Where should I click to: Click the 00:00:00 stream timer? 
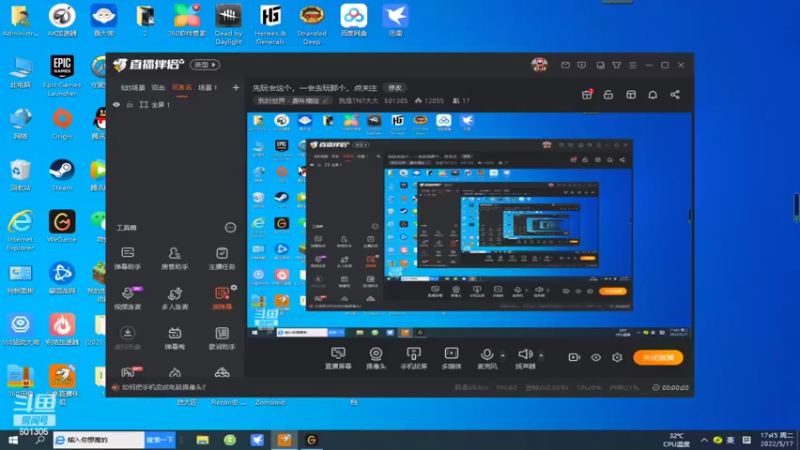pos(675,388)
